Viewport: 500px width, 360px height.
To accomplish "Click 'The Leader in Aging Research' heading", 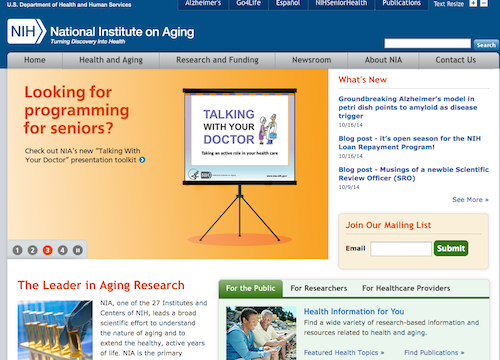I will click(x=101, y=286).
